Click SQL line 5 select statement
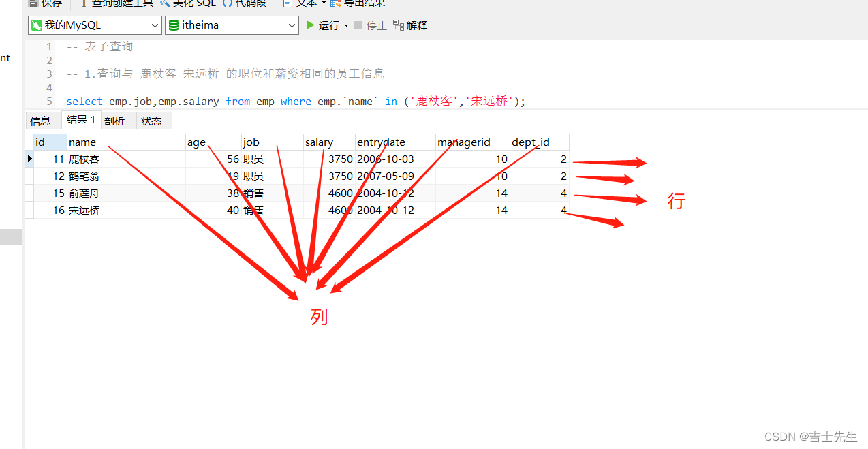The height and width of the screenshot is (449, 868). point(296,101)
